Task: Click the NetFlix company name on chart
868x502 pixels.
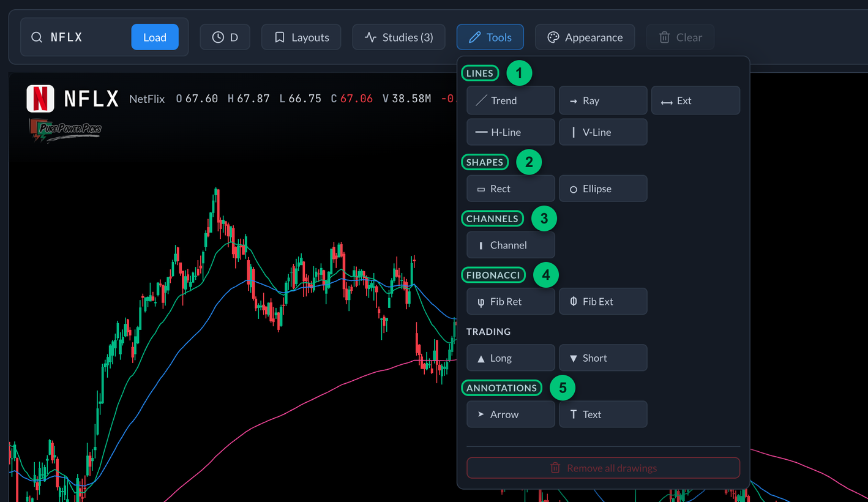Action: coord(147,99)
